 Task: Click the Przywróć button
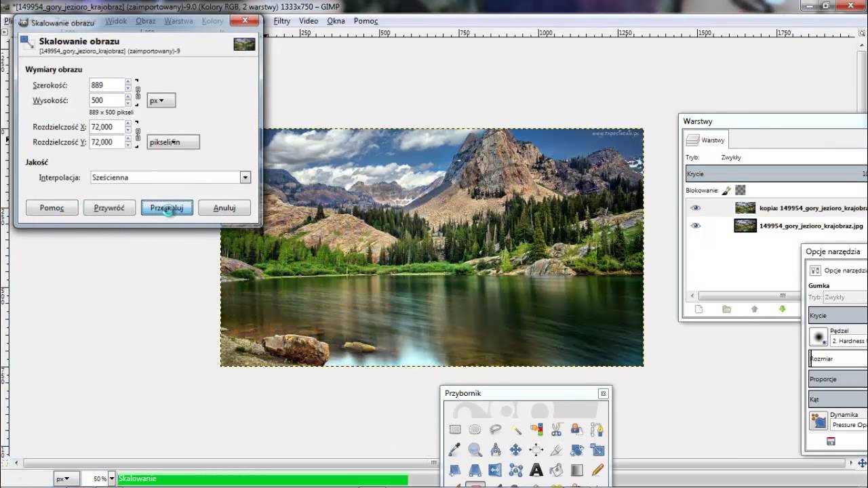(x=109, y=208)
